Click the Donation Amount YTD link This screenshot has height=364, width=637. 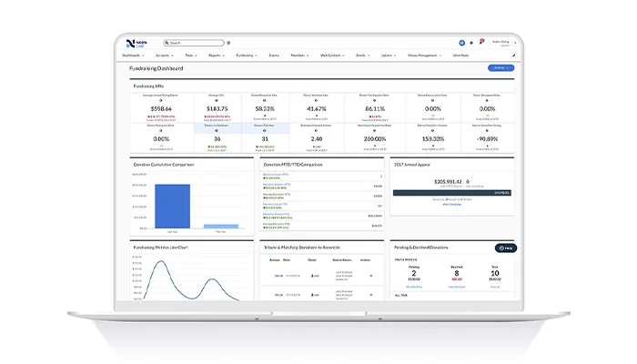(277, 214)
